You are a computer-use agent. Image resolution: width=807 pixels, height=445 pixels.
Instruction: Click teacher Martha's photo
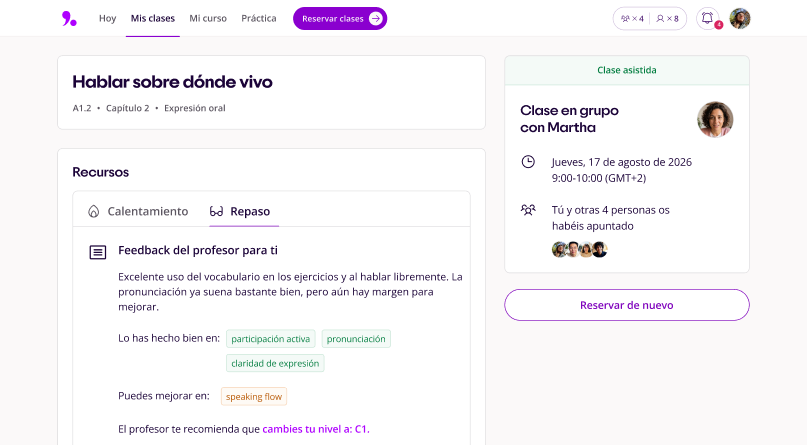[715, 119]
